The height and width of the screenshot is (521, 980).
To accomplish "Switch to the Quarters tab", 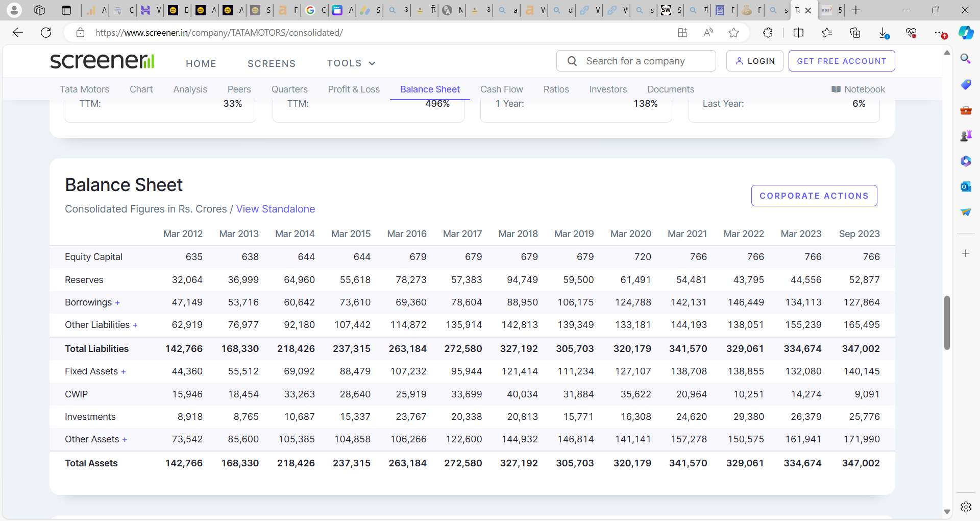I will pos(289,89).
